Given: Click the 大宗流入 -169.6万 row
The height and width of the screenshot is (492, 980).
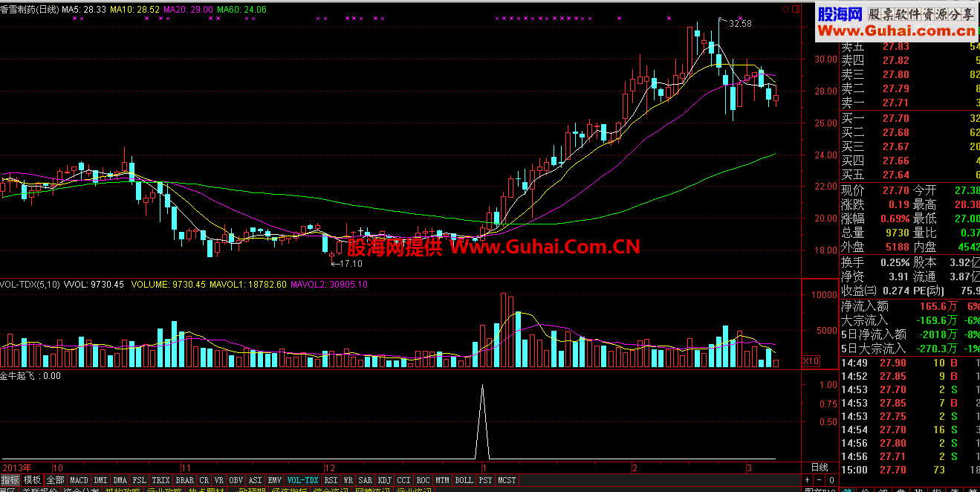Looking at the screenshot, I should click(909, 320).
